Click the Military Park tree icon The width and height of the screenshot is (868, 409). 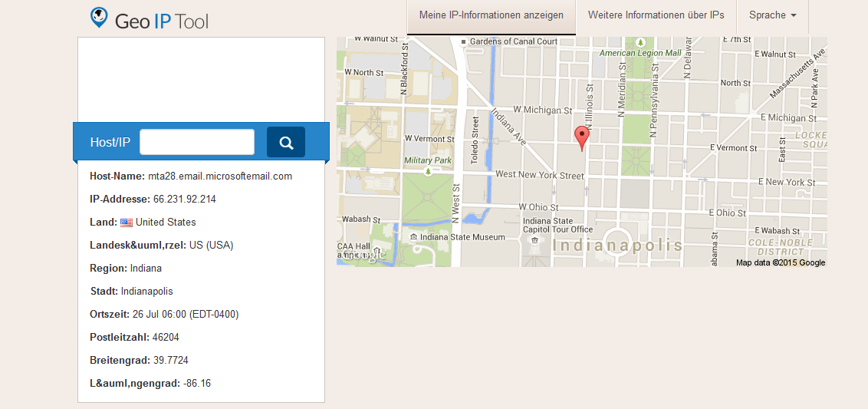pyautogui.click(x=428, y=172)
